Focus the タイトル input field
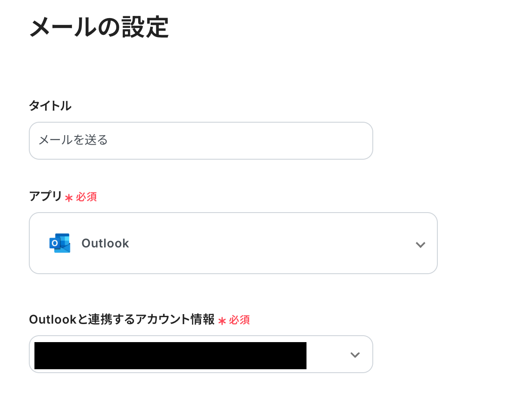520x420 pixels. pos(201,141)
